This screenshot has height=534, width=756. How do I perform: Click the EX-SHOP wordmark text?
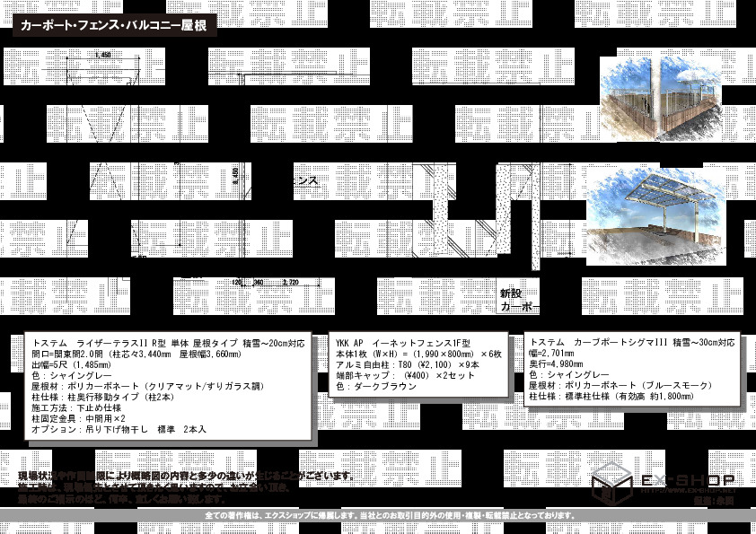click(688, 480)
